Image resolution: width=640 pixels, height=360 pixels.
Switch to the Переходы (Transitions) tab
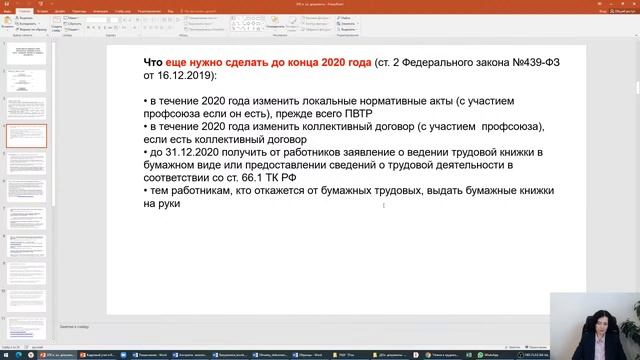tap(79, 11)
